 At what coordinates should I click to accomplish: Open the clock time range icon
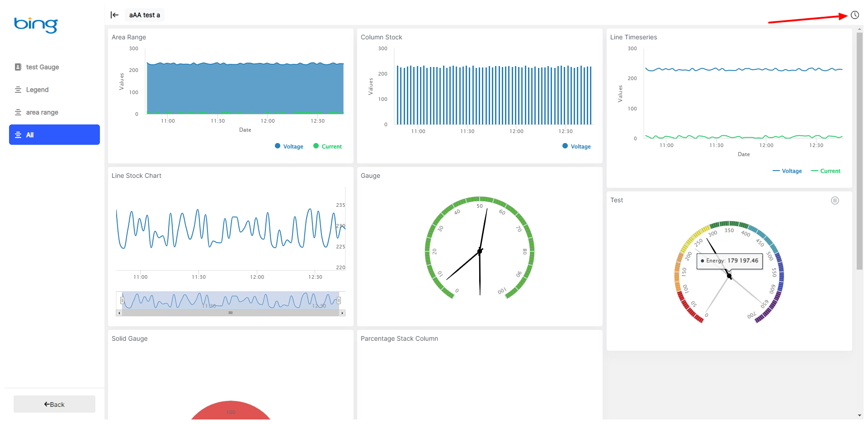[x=854, y=15]
